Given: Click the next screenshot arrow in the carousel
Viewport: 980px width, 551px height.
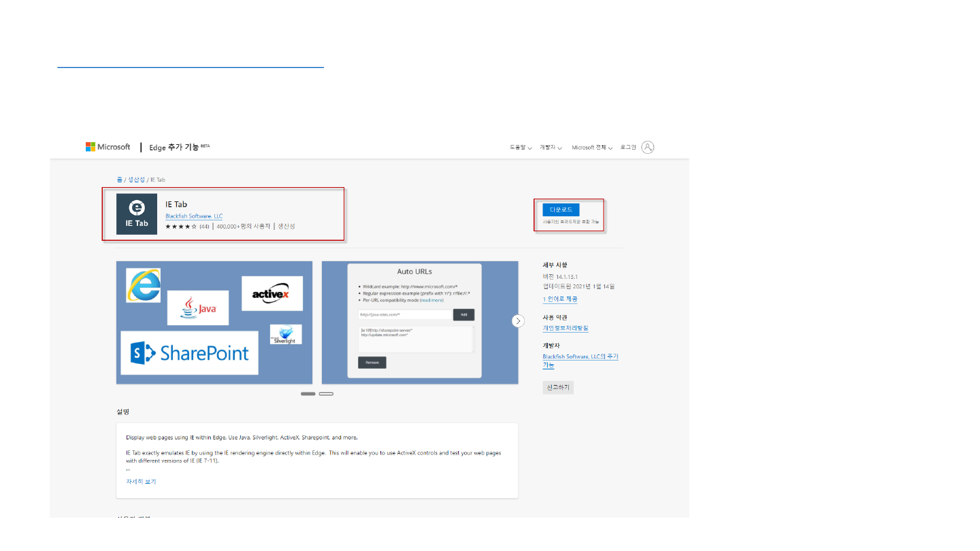Looking at the screenshot, I should 518,321.
